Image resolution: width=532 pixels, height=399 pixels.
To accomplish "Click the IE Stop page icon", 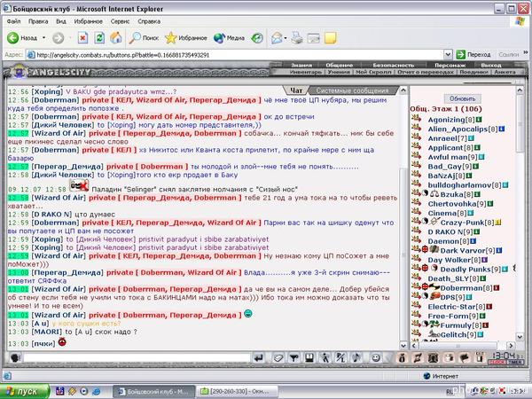I will [x=82, y=37].
